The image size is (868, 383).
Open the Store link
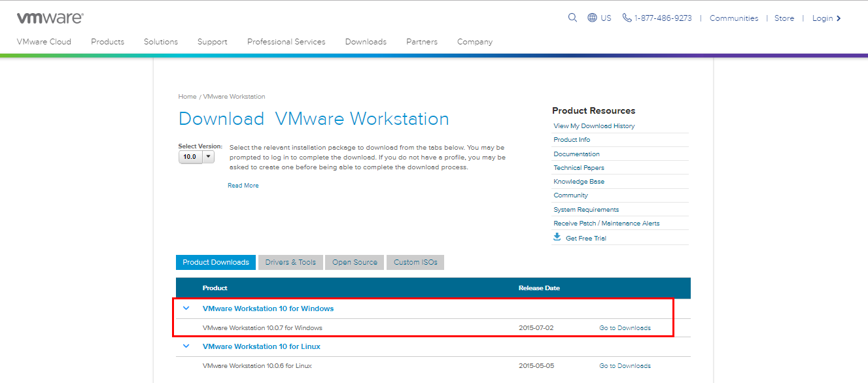click(x=784, y=18)
